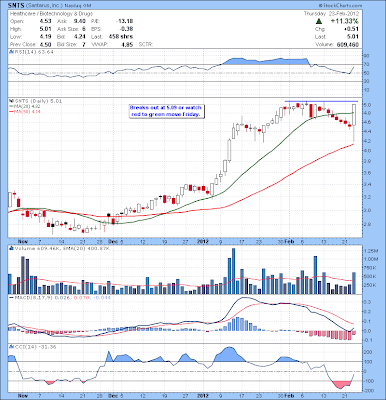Click the Volume and EMA(20) legend
Screen dimensions: 386x400
pyautogui.click(x=63, y=248)
